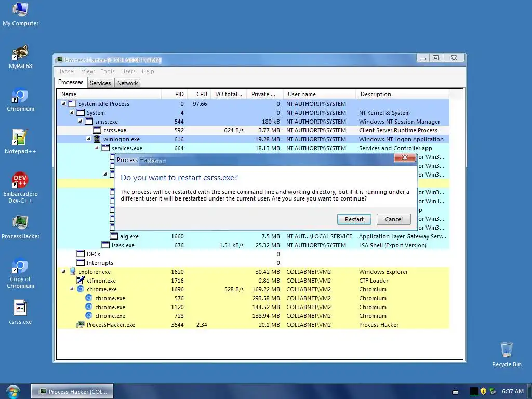Image resolution: width=532 pixels, height=399 pixels.
Task: Open the Windows Start button
Action: point(13,392)
